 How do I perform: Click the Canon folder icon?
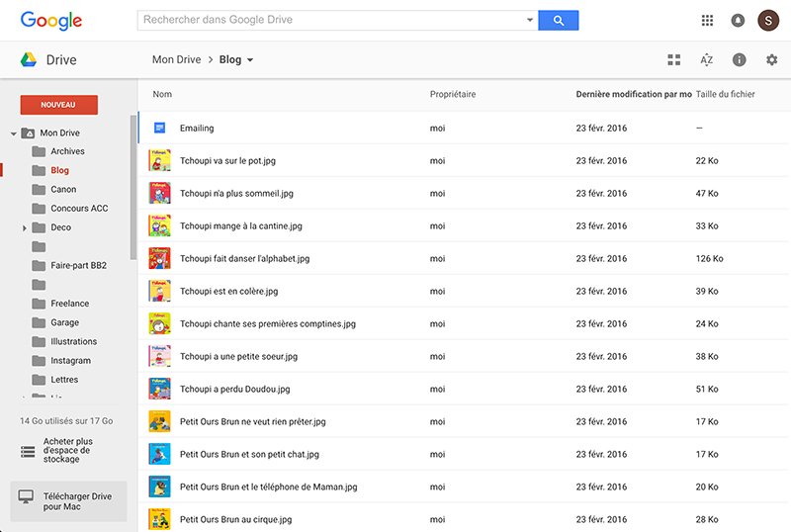pos(39,189)
